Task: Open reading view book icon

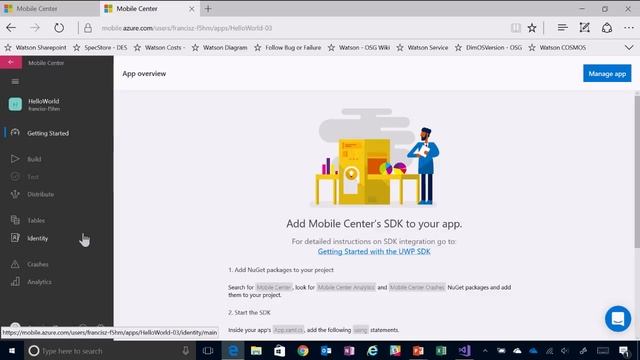Action: [516, 28]
